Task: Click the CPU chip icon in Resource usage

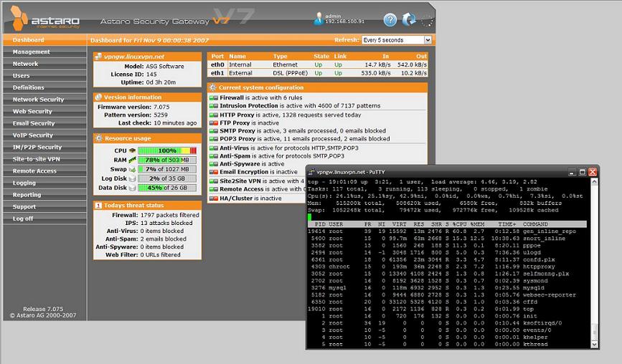Action: 132,151
